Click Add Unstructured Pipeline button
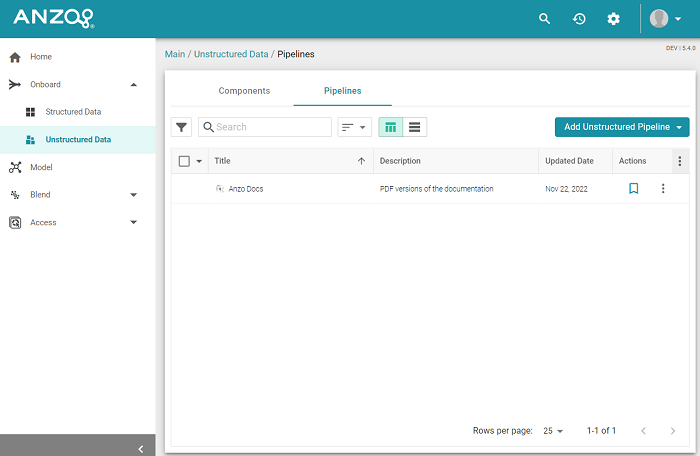Screen dimensions: 700x456 622,127
